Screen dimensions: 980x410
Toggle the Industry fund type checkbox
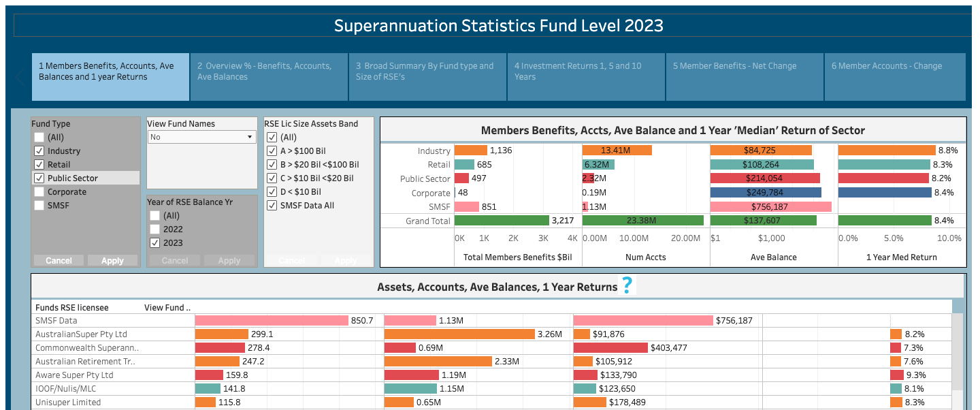point(39,151)
